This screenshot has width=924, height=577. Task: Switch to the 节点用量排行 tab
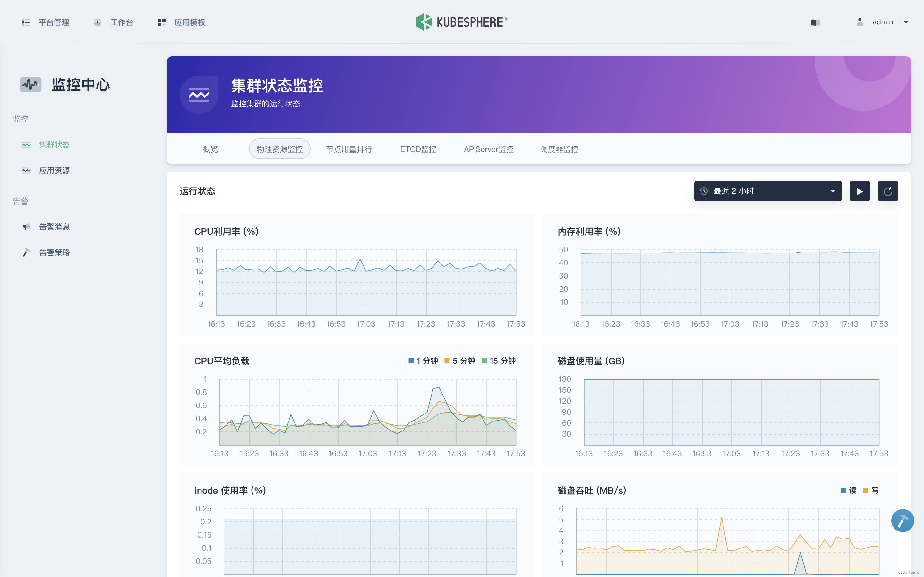coord(349,149)
